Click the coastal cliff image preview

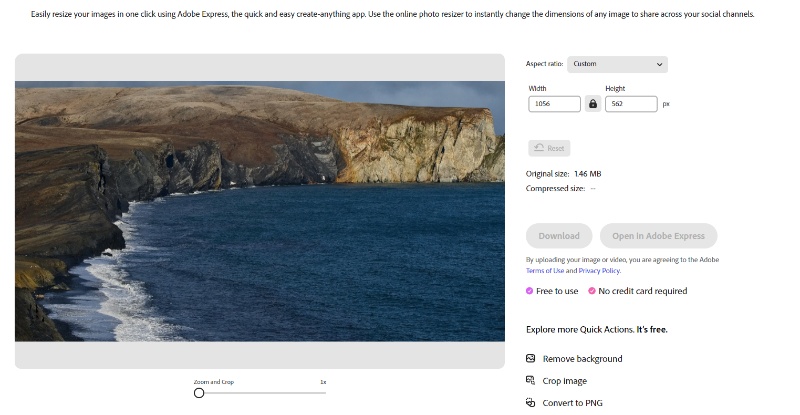[x=260, y=211]
